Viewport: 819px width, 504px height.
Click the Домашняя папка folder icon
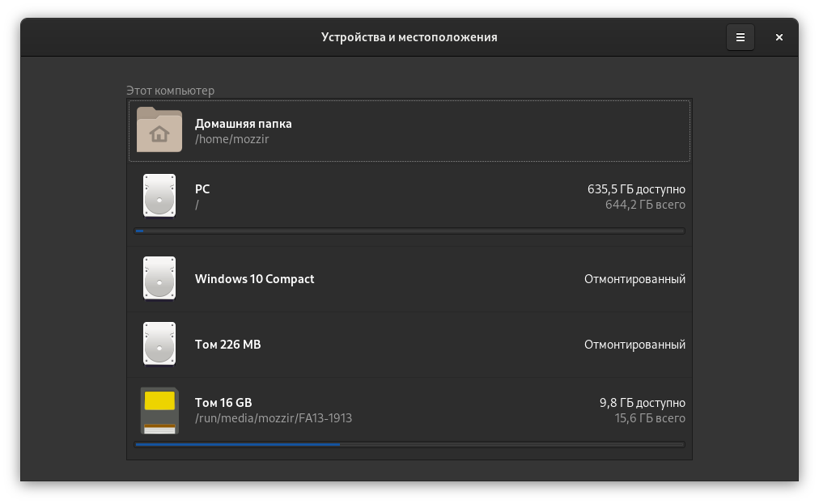(159, 130)
